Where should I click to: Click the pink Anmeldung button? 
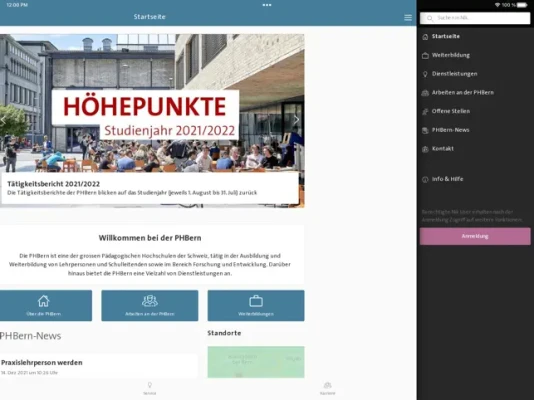tap(475, 236)
